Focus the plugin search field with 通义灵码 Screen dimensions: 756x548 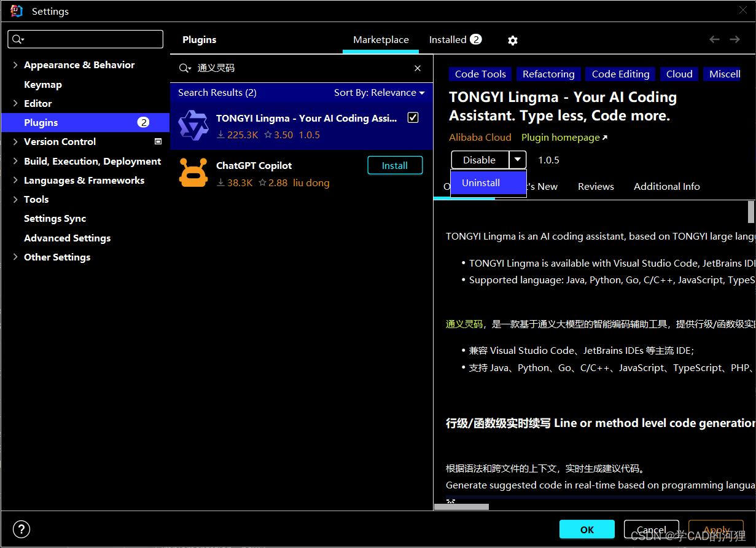click(301, 68)
